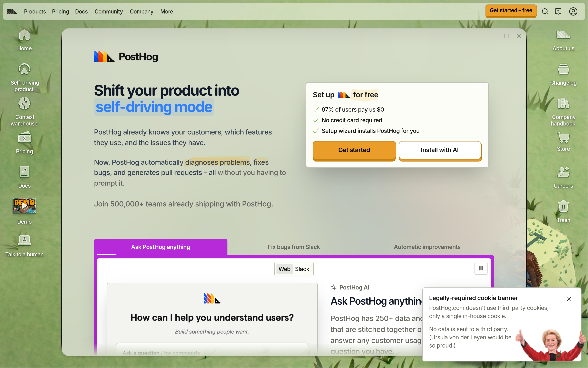Open the About us desktop icon

563,40
